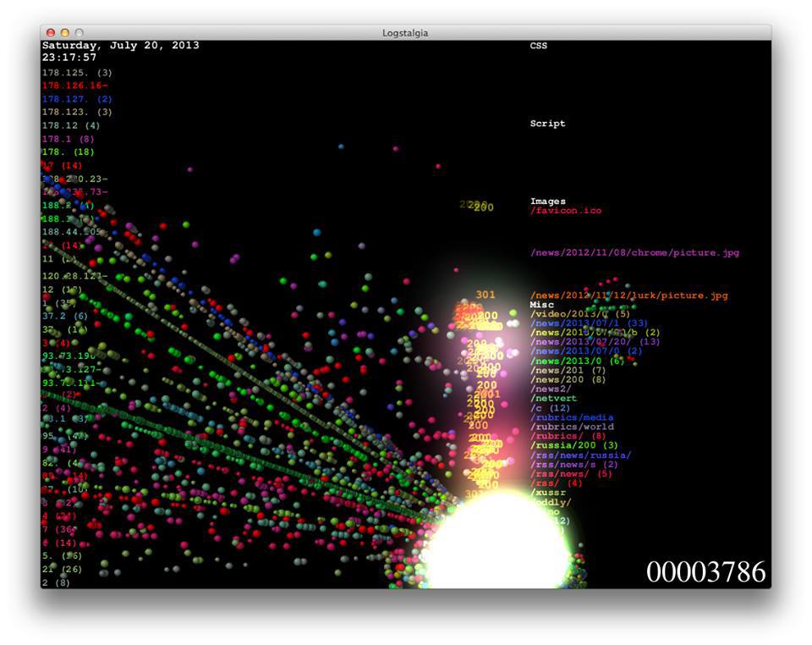Click the Misc group heading

pyautogui.click(x=541, y=305)
